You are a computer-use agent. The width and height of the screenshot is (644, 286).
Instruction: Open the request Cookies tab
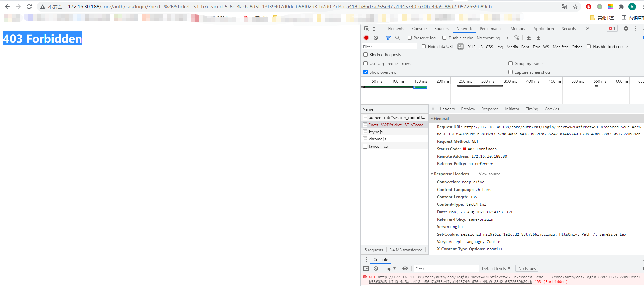point(552,109)
